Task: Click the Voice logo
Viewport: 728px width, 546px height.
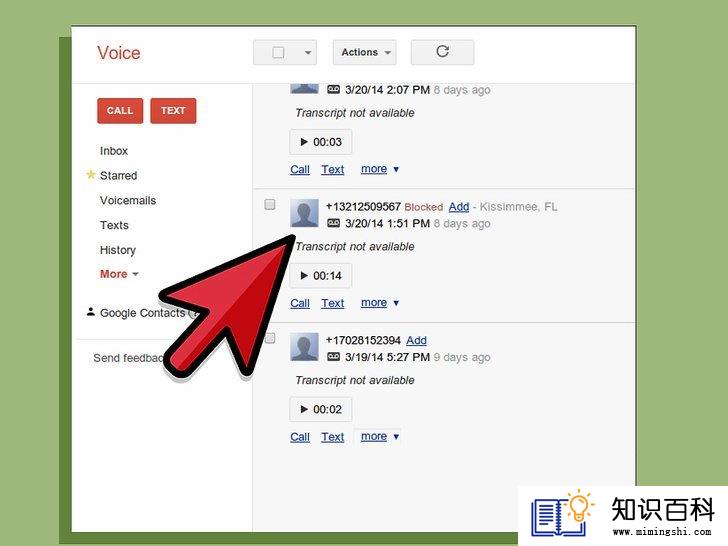Action: click(x=119, y=53)
